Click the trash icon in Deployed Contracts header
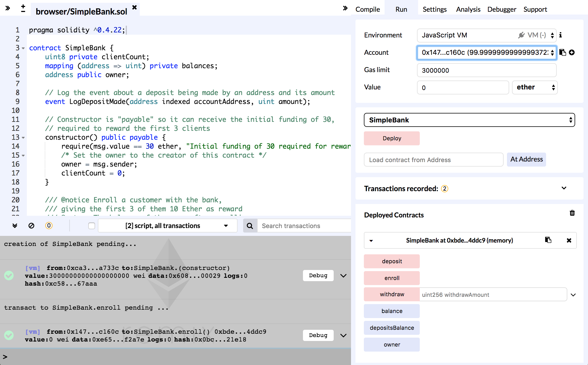This screenshot has width=588, height=365. (x=572, y=213)
